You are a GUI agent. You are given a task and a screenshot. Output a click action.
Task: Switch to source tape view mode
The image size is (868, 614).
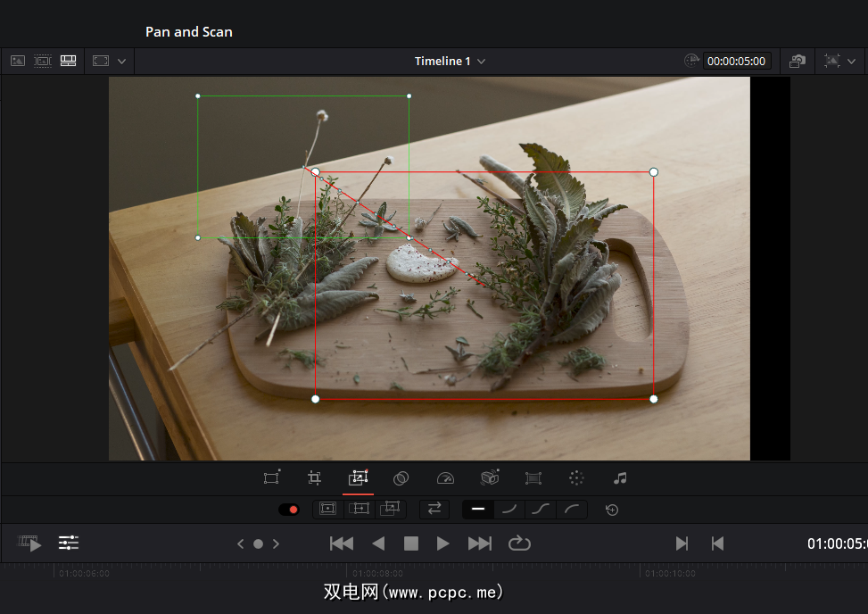pyautogui.click(x=43, y=62)
